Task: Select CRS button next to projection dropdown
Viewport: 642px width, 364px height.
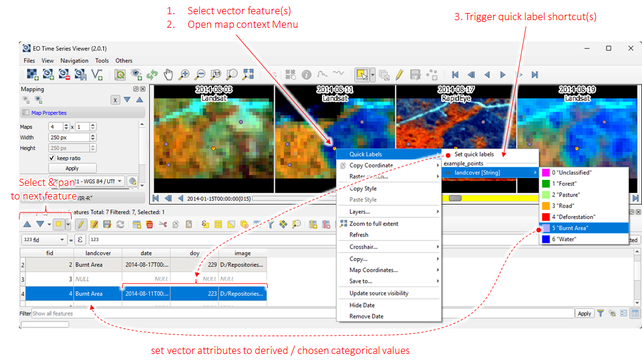Action: (132, 181)
